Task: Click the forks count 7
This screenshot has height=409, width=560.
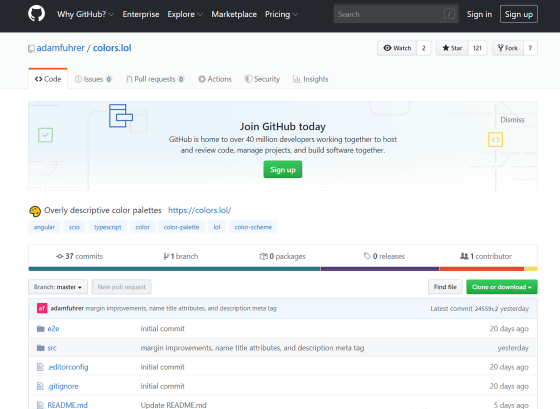Action: click(x=530, y=48)
